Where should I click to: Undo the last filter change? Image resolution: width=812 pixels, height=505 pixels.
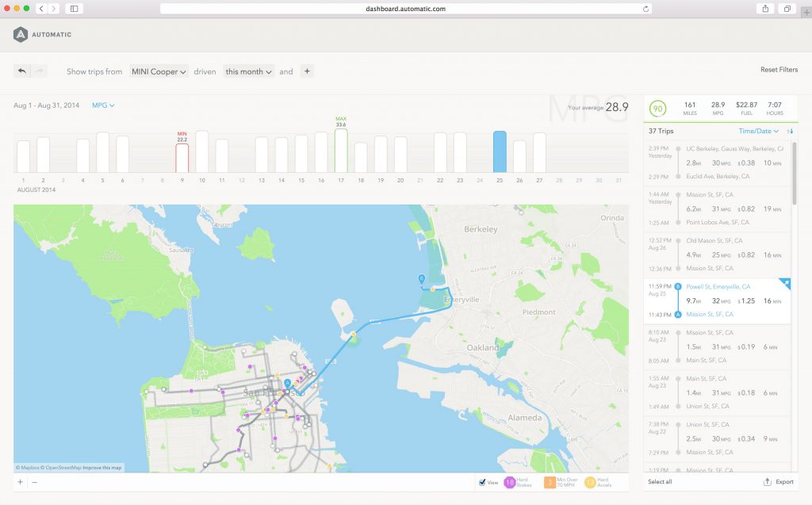point(22,71)
